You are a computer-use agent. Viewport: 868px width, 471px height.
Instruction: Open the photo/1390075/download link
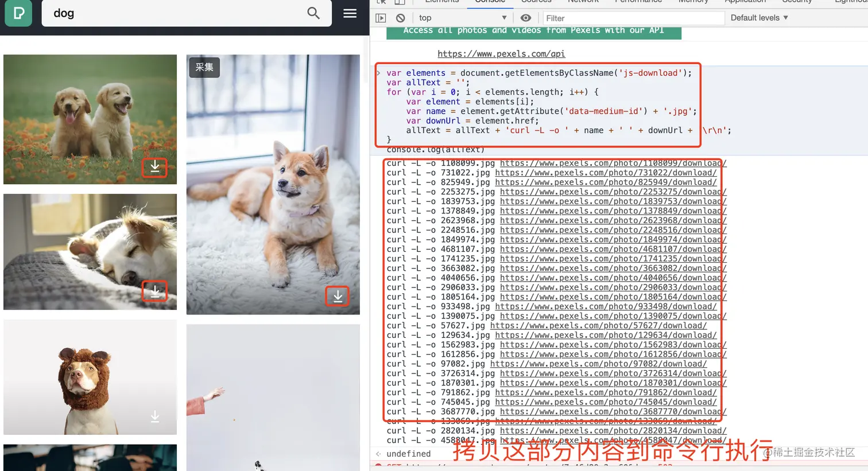[x=613, y=316]
